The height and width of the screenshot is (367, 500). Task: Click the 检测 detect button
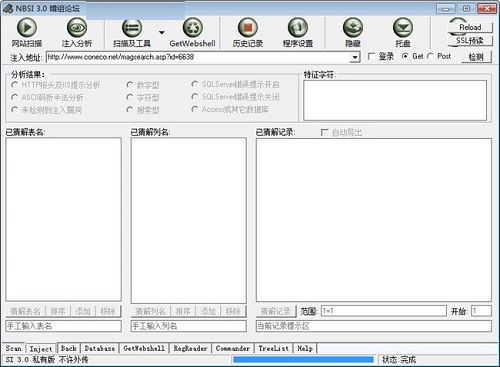tap(476, 57)
